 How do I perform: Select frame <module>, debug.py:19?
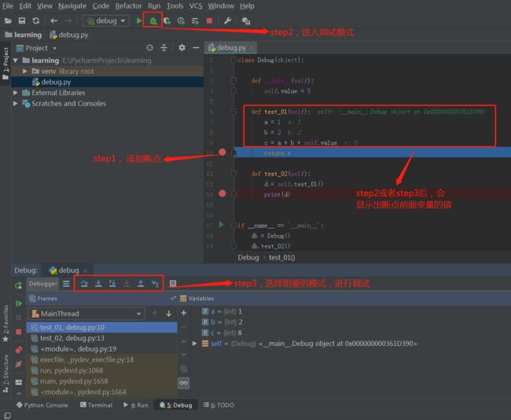coord(102,349)
